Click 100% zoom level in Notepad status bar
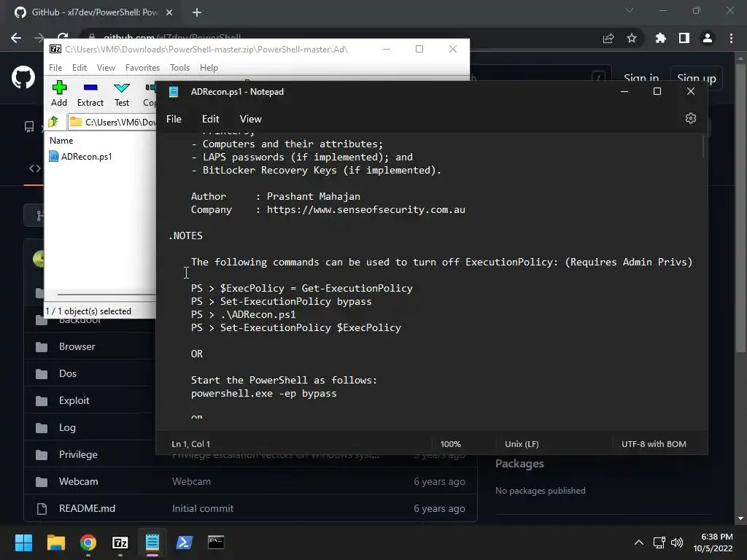Viewport: 747px width, 560px height. click(450, 444)
